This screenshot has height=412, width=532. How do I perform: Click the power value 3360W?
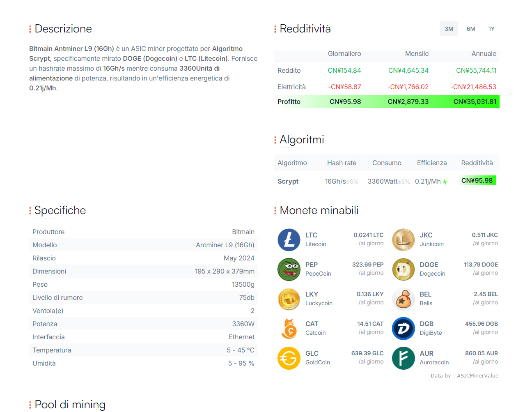pyautogui.click(x=243, y=324)
